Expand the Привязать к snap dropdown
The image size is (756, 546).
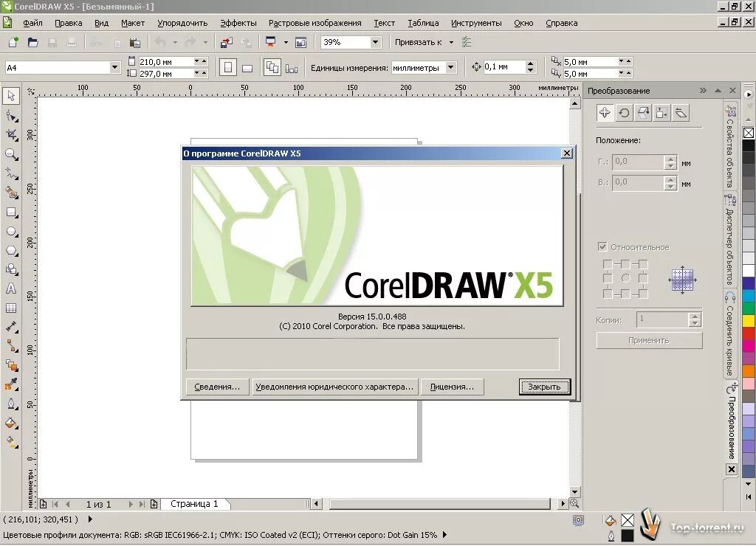pyautogui.click(x=451, y=42)
